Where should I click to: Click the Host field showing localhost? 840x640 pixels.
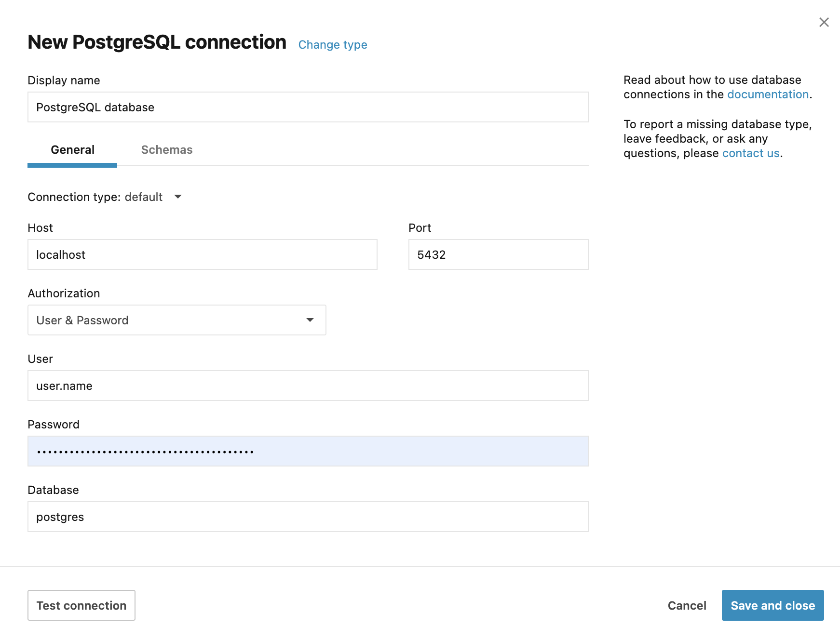click(203, 254)
